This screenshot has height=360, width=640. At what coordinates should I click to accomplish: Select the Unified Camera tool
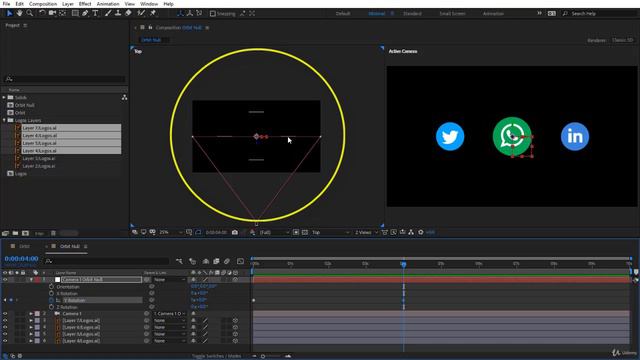coord(52,13)
